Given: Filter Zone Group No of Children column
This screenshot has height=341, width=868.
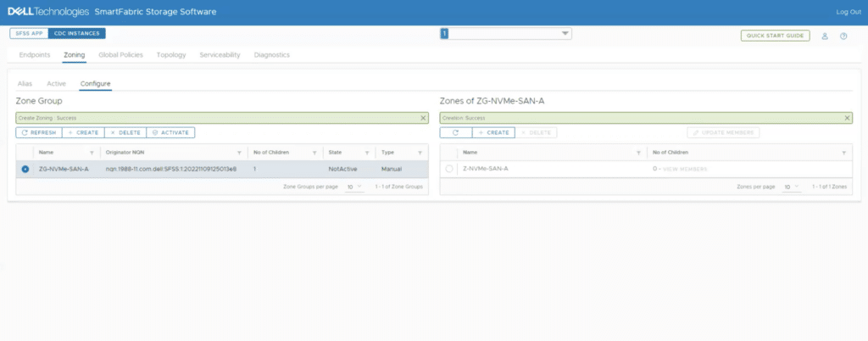Looking at the screenshot, I should [314, 153].
